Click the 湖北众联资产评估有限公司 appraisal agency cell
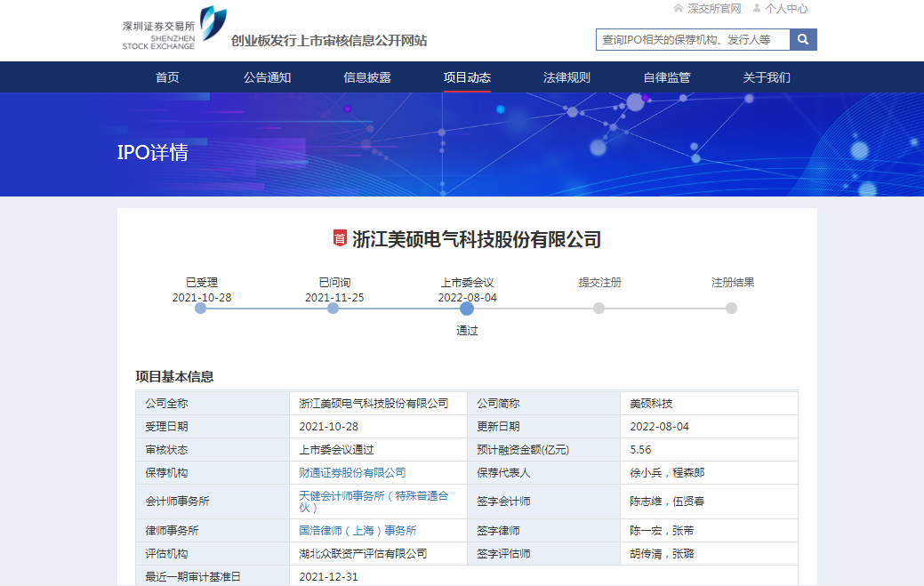 click(378, 554)
